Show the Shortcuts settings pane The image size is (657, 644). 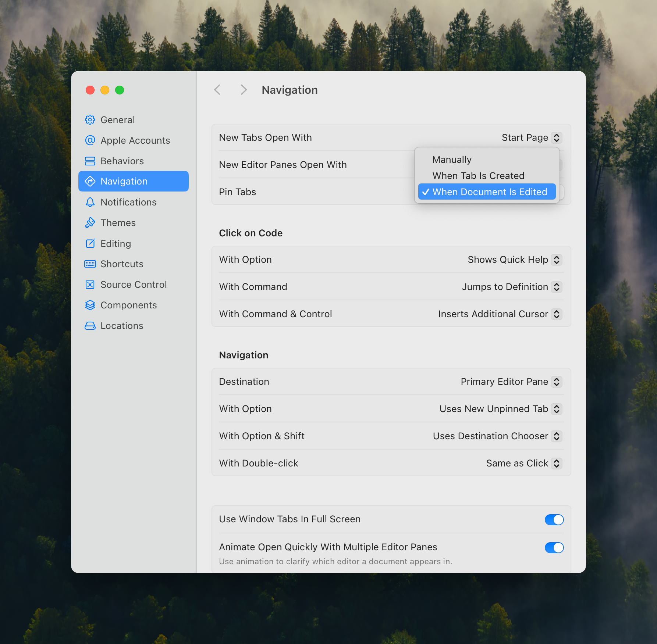pos(134,264)
